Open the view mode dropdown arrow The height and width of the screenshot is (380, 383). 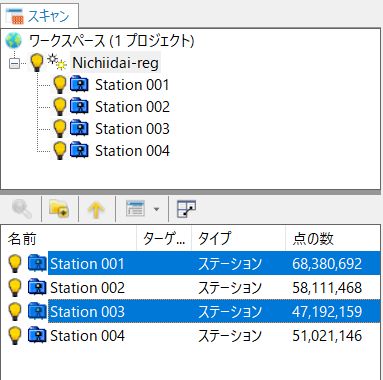tap(156, 209)
